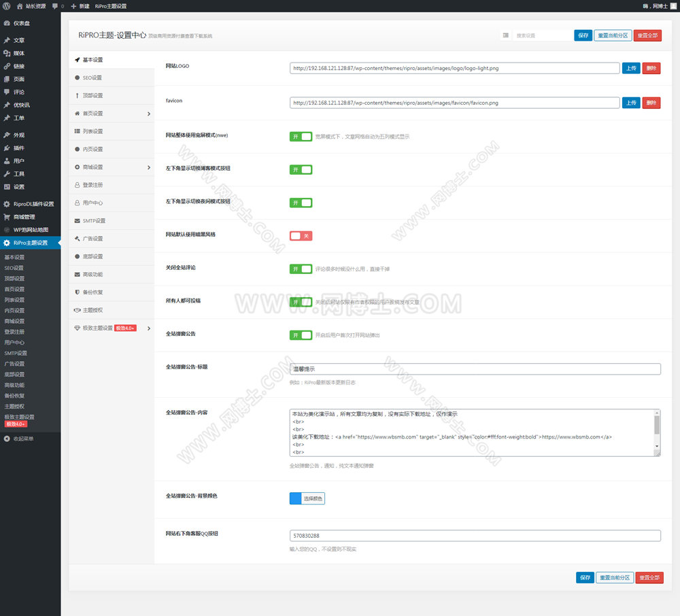Toggle the 全站弹窗公告 switch
The height and width of the screenshot is (616, 680).
pos(301,335)
